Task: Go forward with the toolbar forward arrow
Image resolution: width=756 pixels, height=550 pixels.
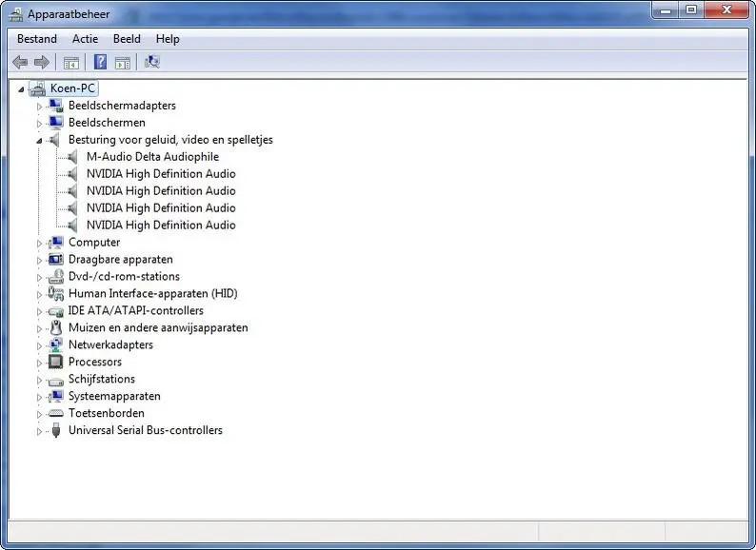Action: (42, 62)
